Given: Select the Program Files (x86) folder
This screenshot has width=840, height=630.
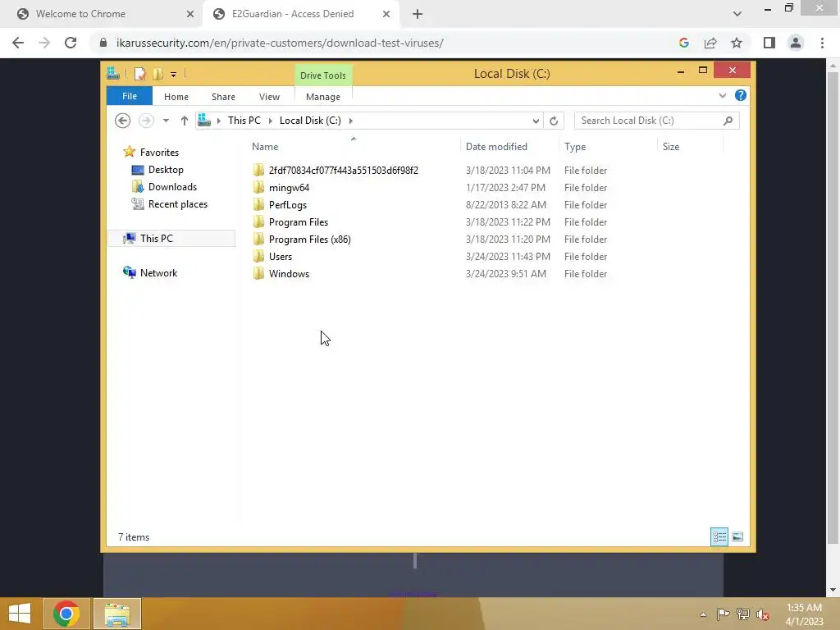Looking at the screenshot, I should click(x=309, y=239).
